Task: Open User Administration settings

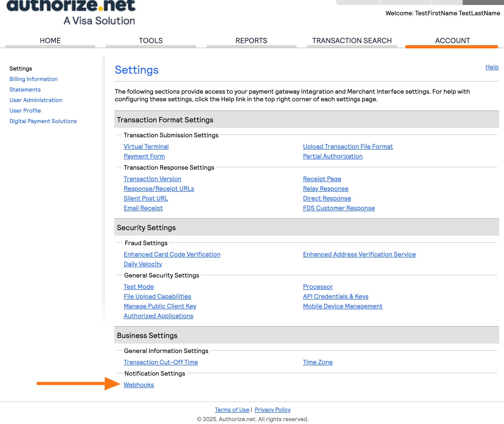Action: (x=36, y=100)
